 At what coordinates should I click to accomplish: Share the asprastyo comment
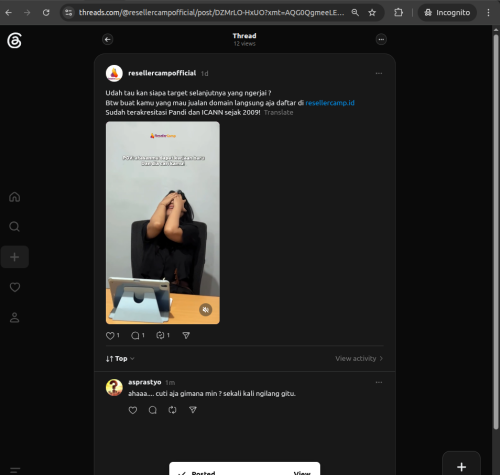coord(193,410)
